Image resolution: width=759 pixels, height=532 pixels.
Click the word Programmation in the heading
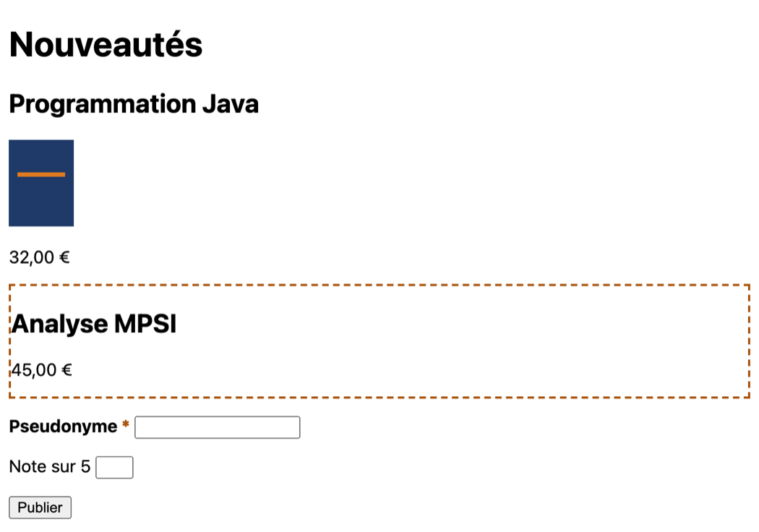(103, 105)
